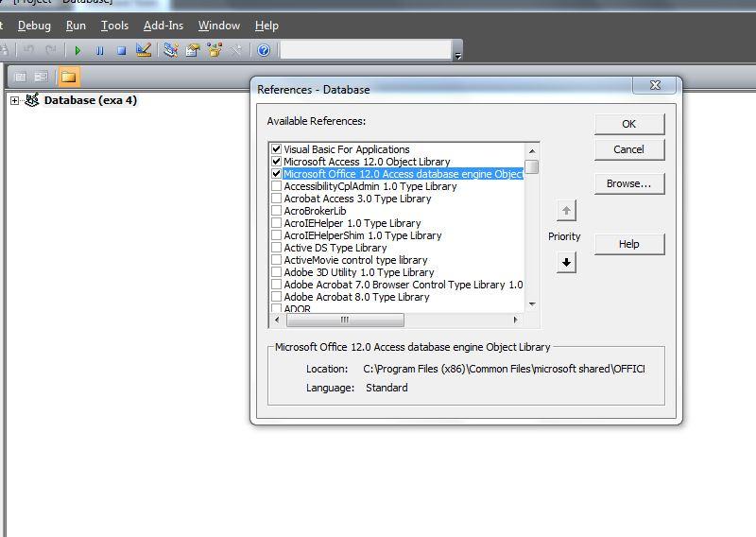Uncheck Visual Basic For Applications reference
756x537 pixels.
coord(276,149)
